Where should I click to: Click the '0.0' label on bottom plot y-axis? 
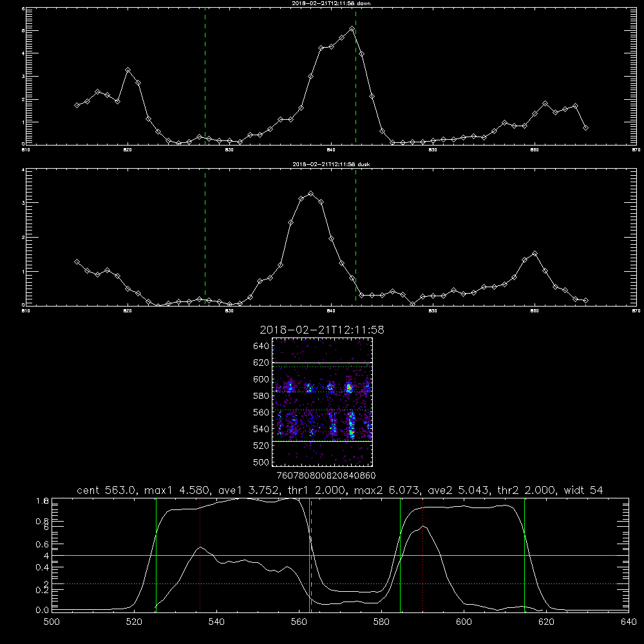[x=43, y=611]
